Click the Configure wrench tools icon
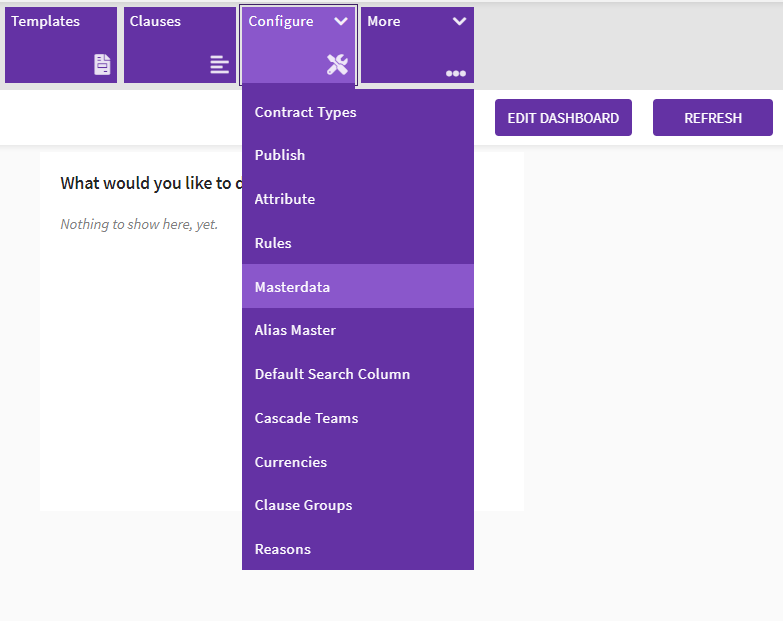The image size is (783, 621). point(337,65)
